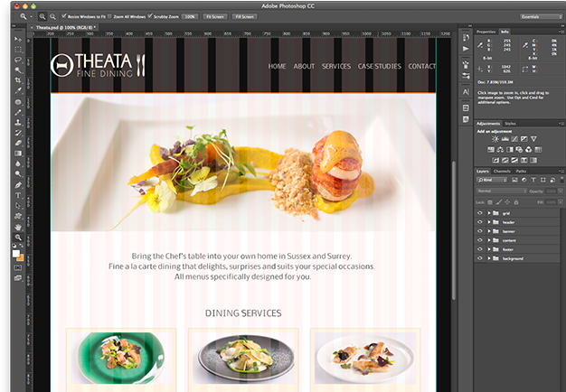Click the 100% zoom button
Viewport: 566px width, 392px height.
pyautogui.click(x=190, y=16)
